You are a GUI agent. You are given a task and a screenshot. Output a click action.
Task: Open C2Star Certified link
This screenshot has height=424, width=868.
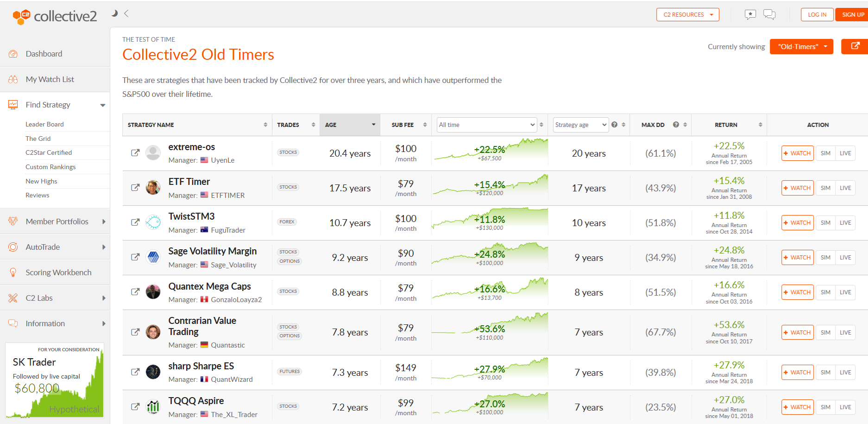pyautogui.click(x=49, y=152)
